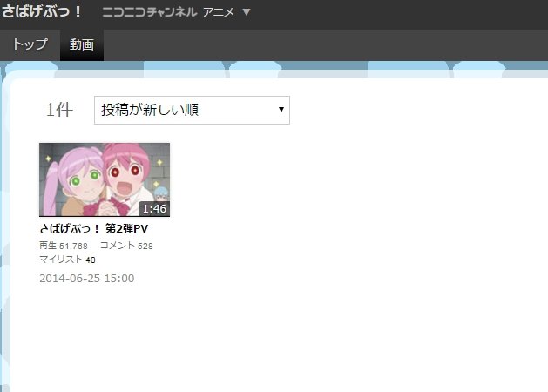Click the ニコニコチャンネル link in header
Viewport: 548px width, 392px height.
(x=150, y=12)
